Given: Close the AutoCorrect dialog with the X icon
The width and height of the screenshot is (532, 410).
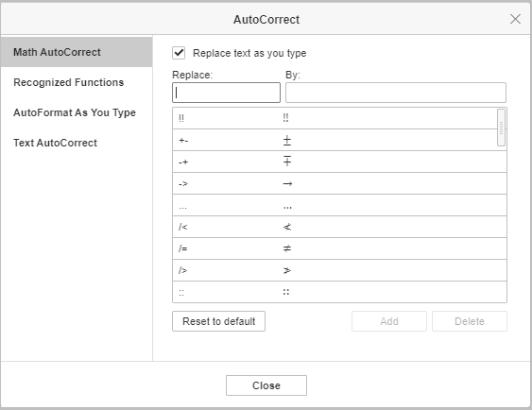Looking at the screenshot, I should pos(515,19).
